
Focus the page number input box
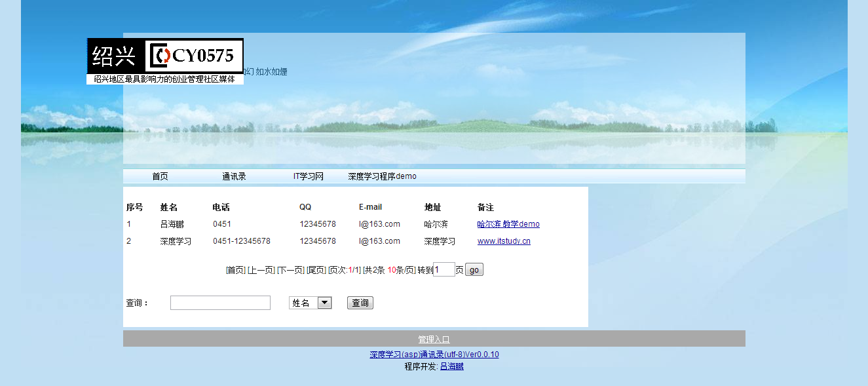[x=444, y=269]
